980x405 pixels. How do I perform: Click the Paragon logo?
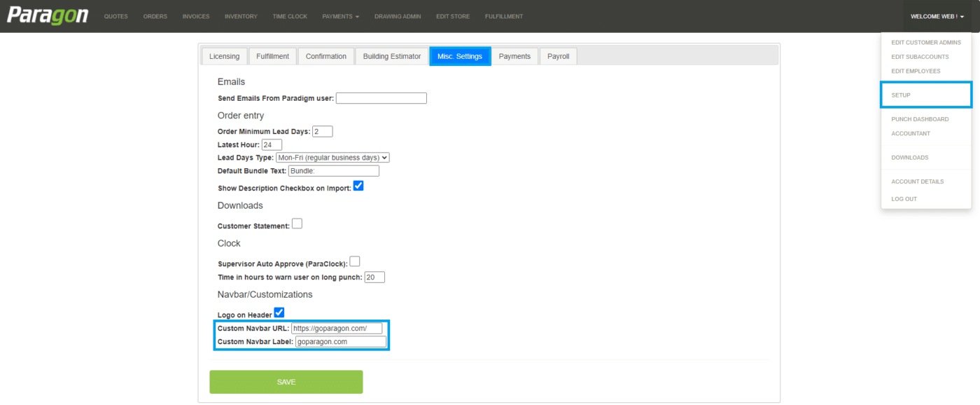click(x=48, y=15)
